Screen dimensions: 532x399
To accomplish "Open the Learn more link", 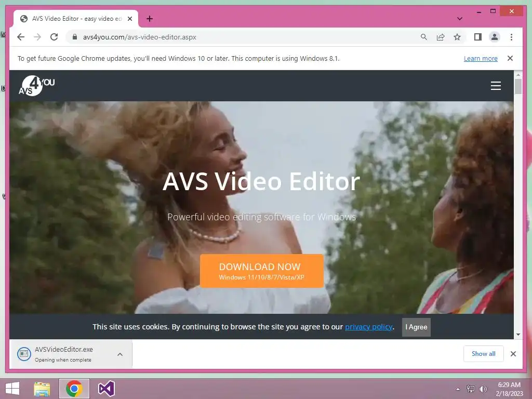I will tap(481, 58).
